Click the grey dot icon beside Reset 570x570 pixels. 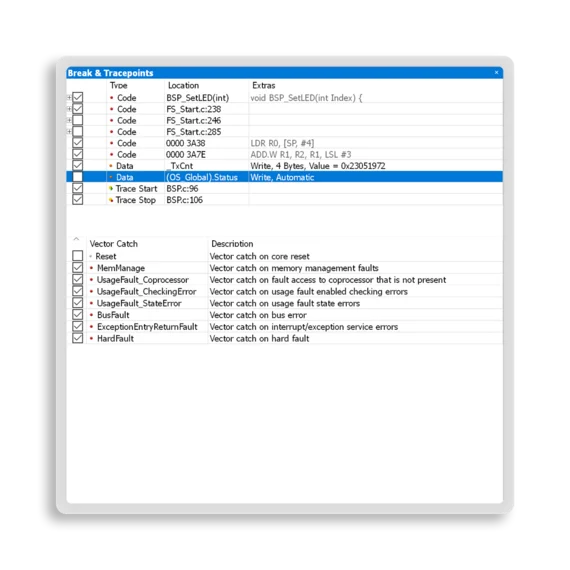[x=91, y=256]
